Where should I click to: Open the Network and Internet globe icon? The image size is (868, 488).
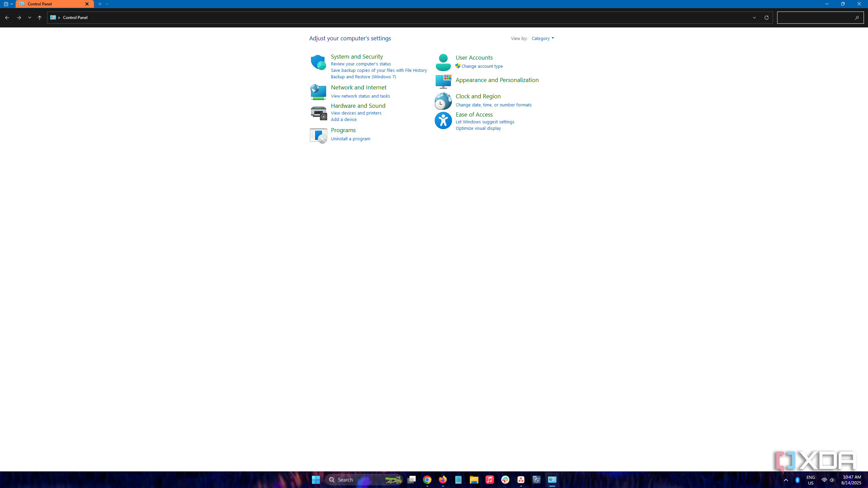[x=318, y=92]
